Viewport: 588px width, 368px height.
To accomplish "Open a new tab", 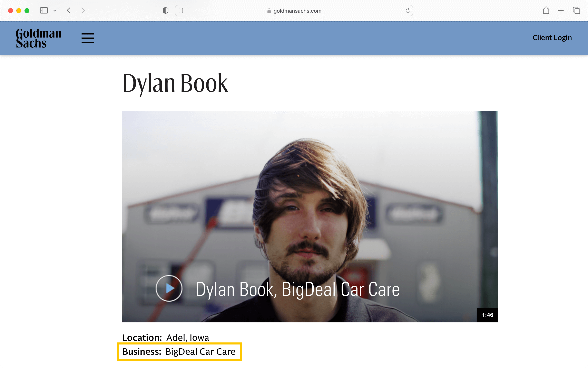I will coord(561,10).
